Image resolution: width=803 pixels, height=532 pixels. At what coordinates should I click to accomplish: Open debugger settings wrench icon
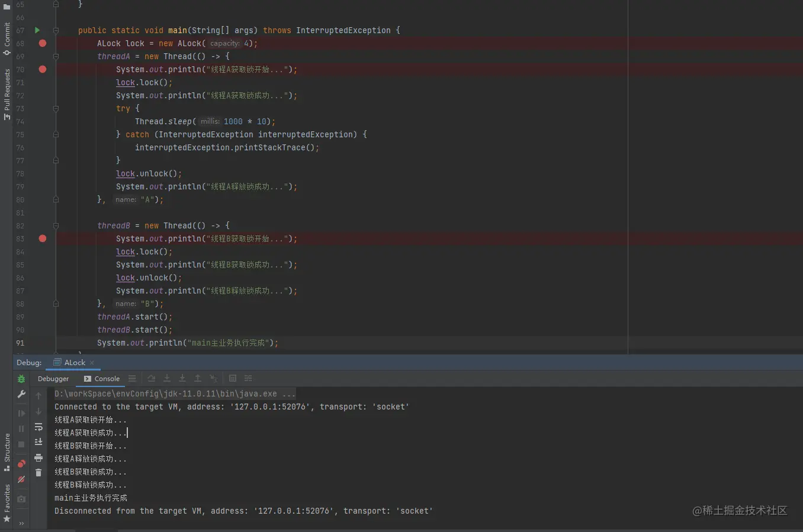tap(21, 394)
